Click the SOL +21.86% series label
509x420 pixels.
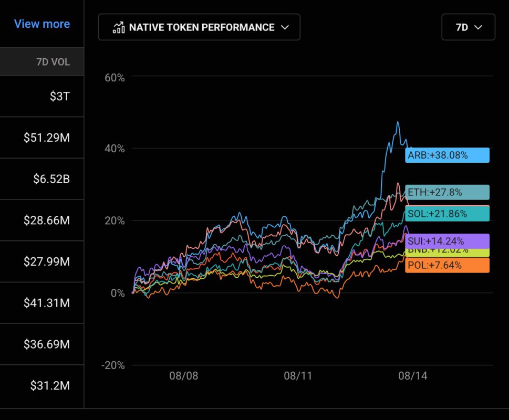pos(447,214)
